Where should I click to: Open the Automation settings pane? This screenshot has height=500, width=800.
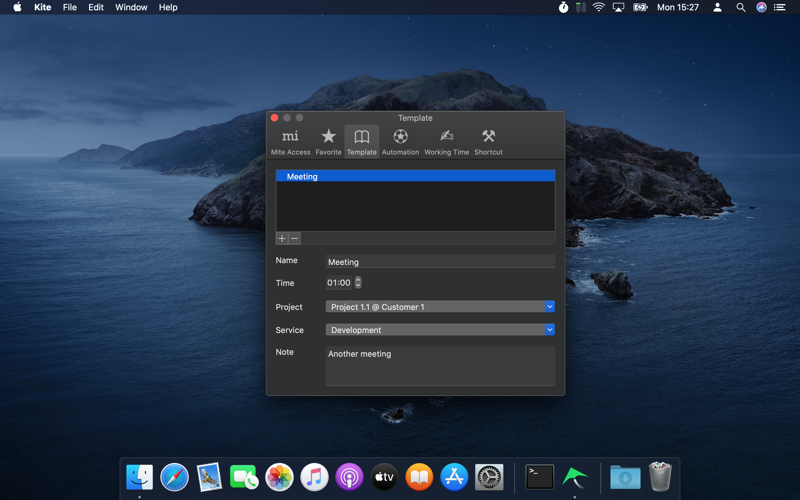tap(400, 141)
